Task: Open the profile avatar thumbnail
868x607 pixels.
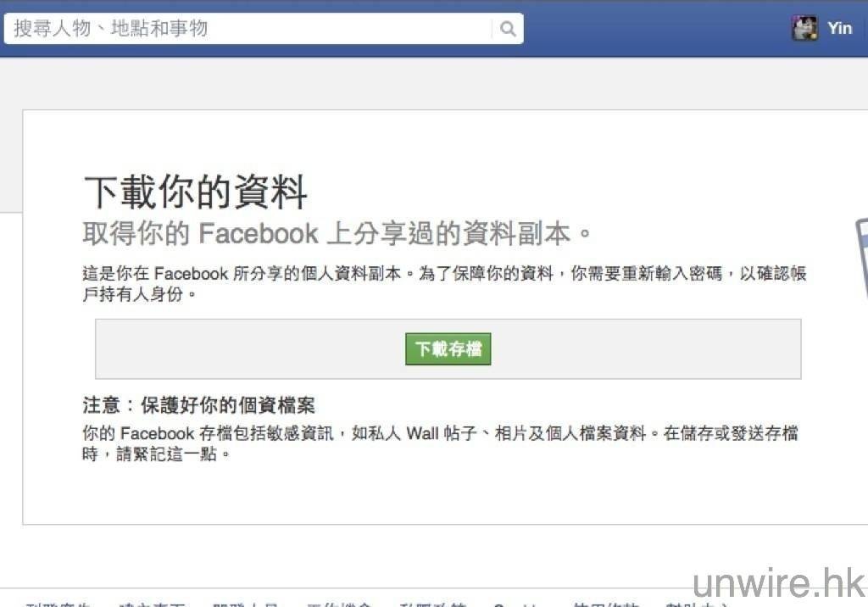Action: [x=805, y=28]
